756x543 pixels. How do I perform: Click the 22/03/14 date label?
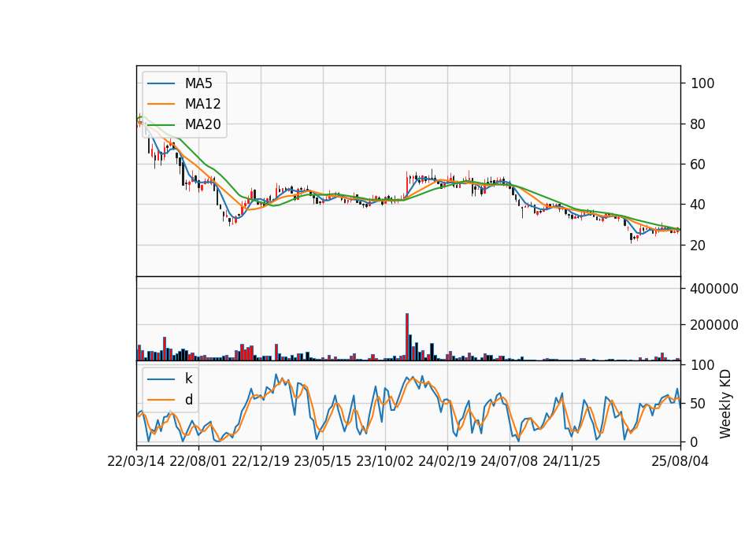136,461
